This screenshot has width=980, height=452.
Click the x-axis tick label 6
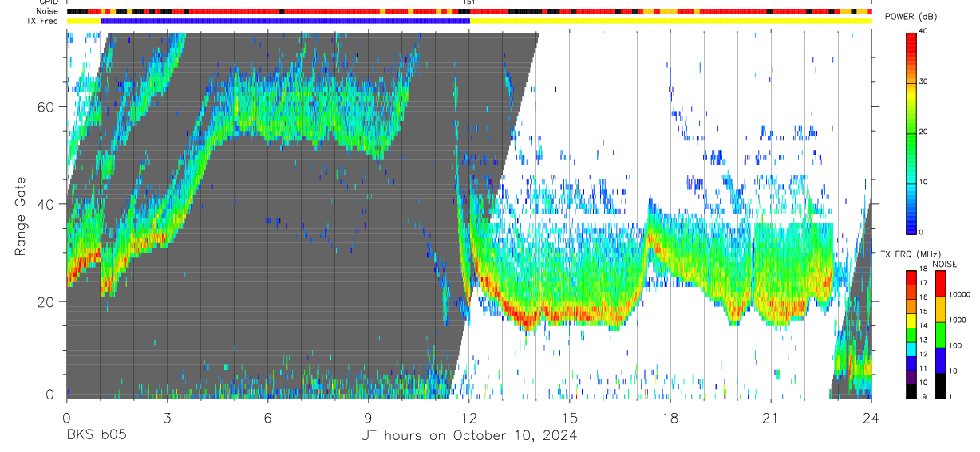tap(267, 418)
